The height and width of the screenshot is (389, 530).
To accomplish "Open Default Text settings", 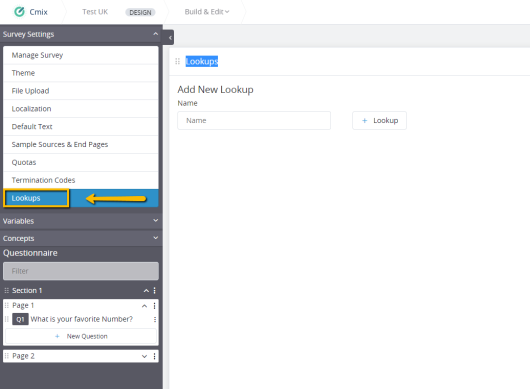I will 81,127.
